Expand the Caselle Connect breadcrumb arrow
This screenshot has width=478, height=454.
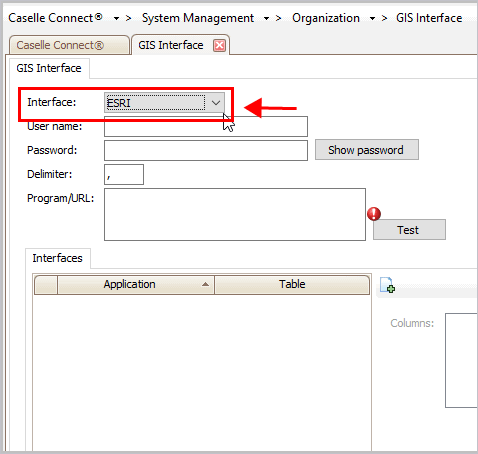click(116, 19)
